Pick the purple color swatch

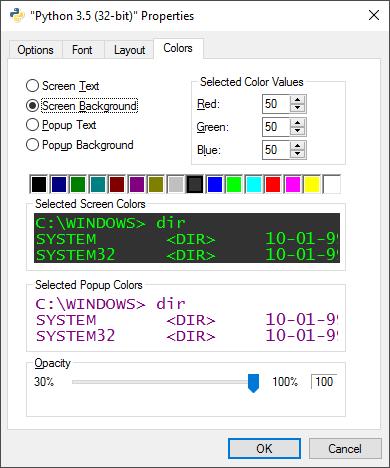click(x=137, y=184)
